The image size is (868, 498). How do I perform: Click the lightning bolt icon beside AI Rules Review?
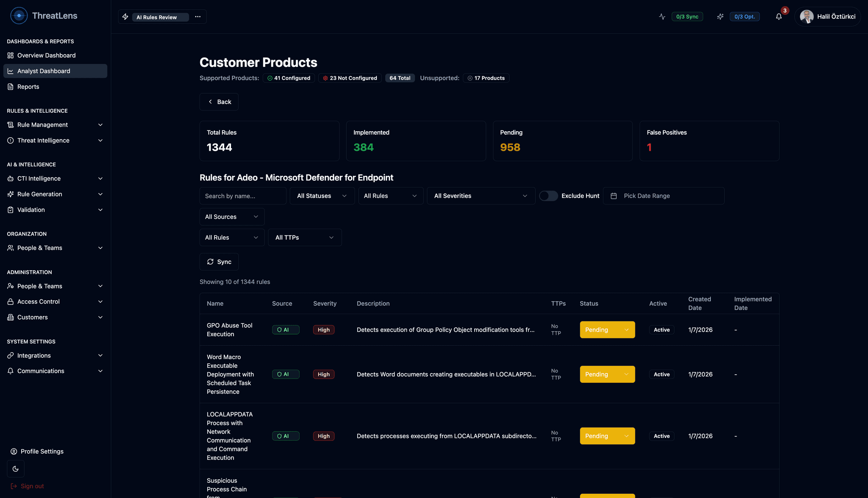(x=125, y=17)
